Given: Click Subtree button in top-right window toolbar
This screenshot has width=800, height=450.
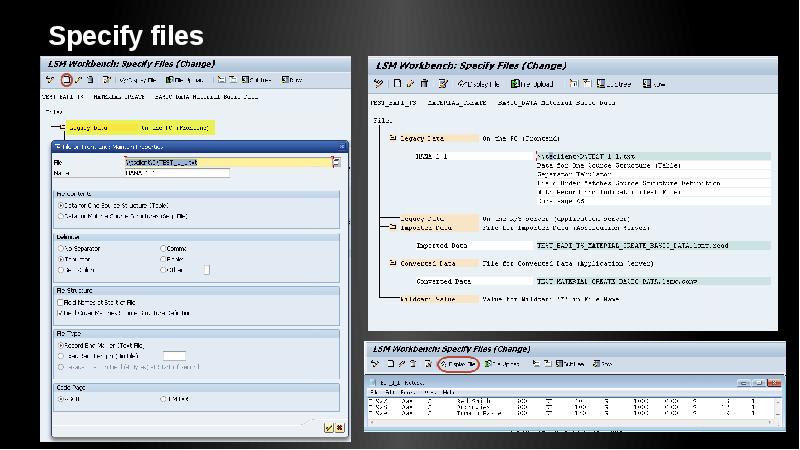Looking at the screenshot, I should pos(614,84).
